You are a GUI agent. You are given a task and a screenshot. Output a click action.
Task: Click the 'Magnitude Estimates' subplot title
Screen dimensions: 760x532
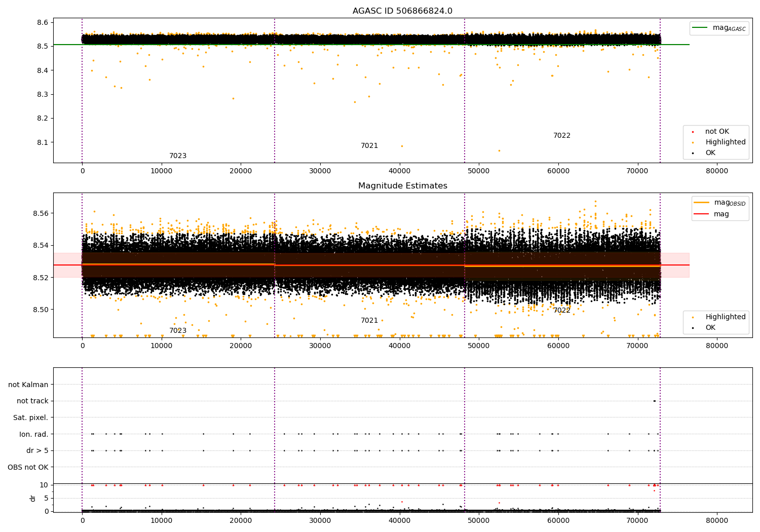click(402, 186)
